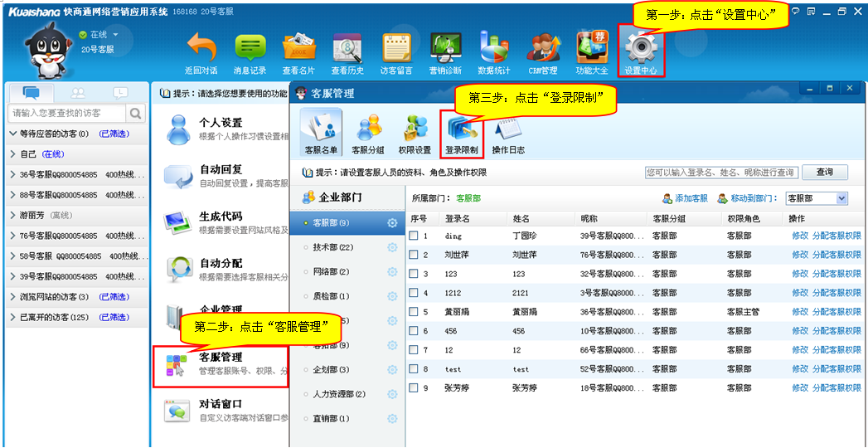Select 技术部 (22) in department list
Viewport: 868px width, 448px height.
point(333,247)
